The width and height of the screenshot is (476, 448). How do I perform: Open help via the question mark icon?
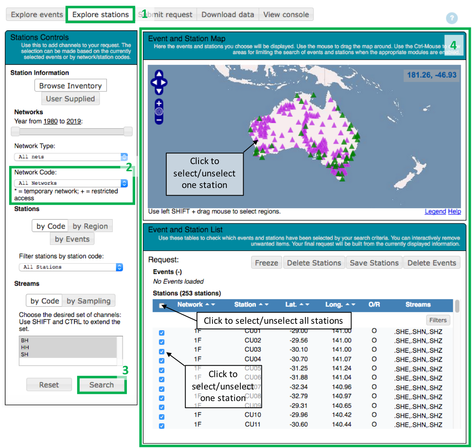pos(452,18)
